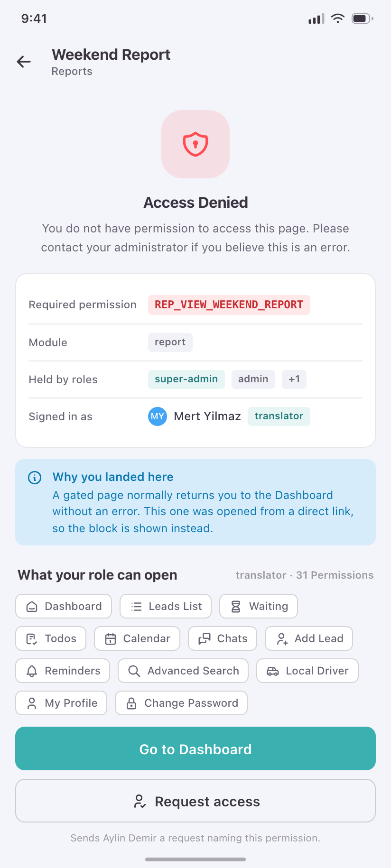This screenshot has width=391, height=868.
Task: Open the Leads List chip
Action: click(166, 606)
